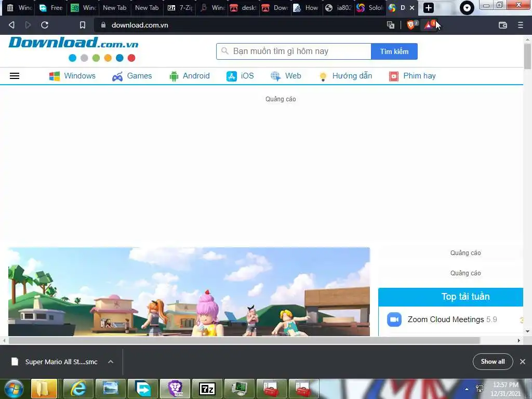Switch to the Free browser tab
Screen dimensions: 532x399
pos(51,8)
